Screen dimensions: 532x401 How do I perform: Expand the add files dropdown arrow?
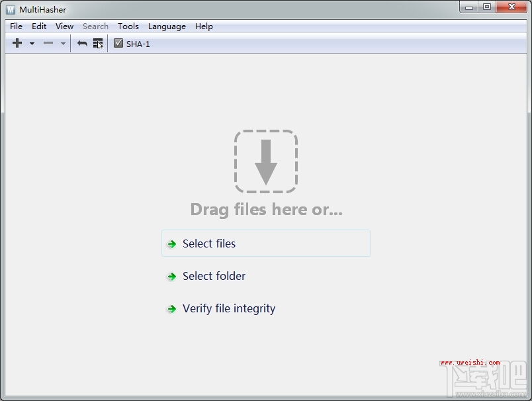tap(32, 44)
